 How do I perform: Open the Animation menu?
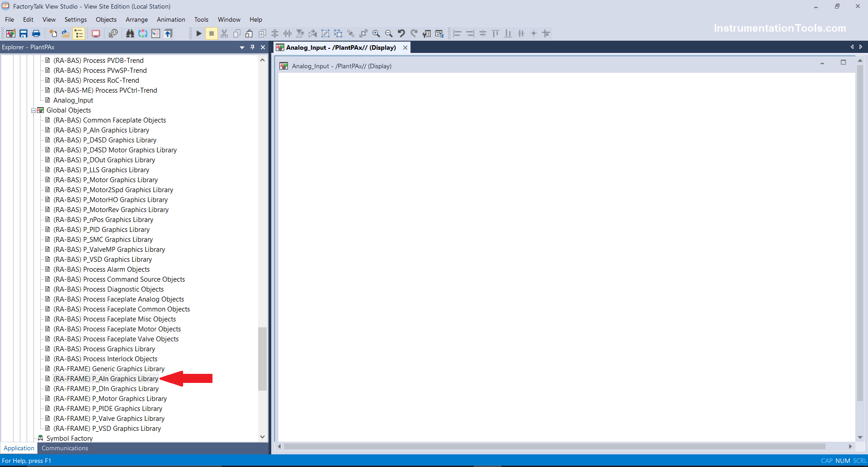tap(171, 19)
